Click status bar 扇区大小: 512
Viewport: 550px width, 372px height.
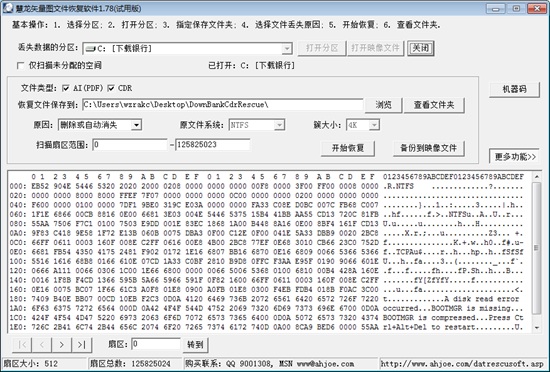point(30,364)
